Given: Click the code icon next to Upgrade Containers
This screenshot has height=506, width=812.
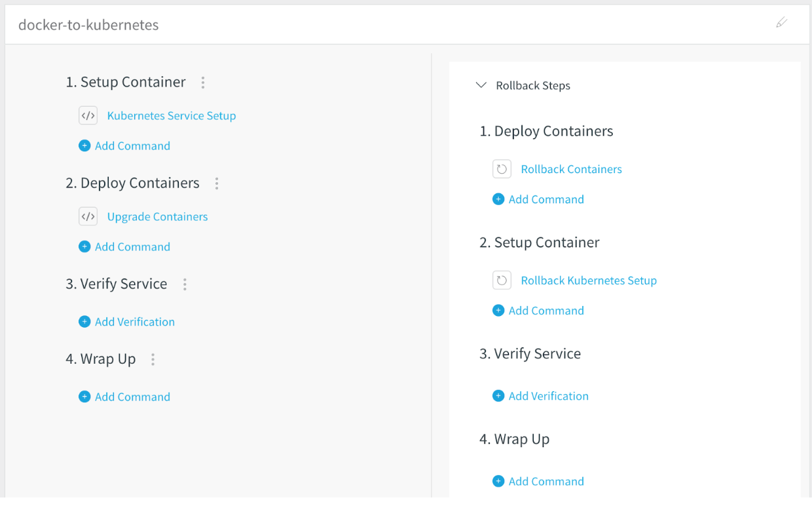Looking at the screenshot, I should click(x=88, y=217).
